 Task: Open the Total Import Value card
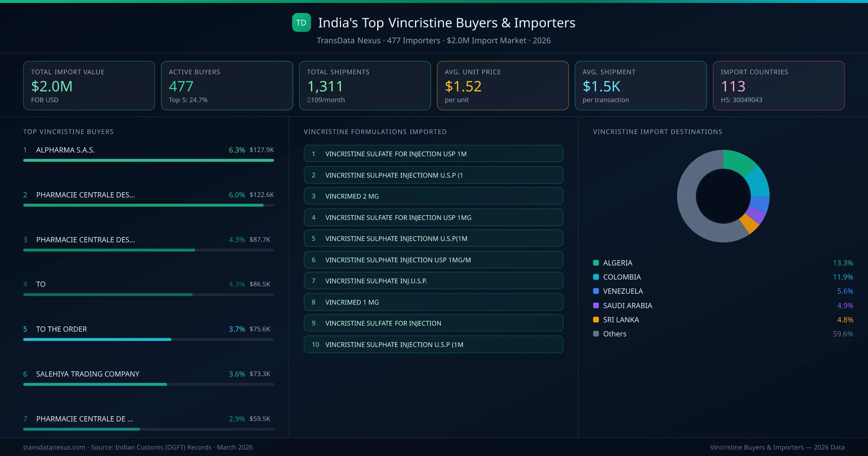[89, 85]
